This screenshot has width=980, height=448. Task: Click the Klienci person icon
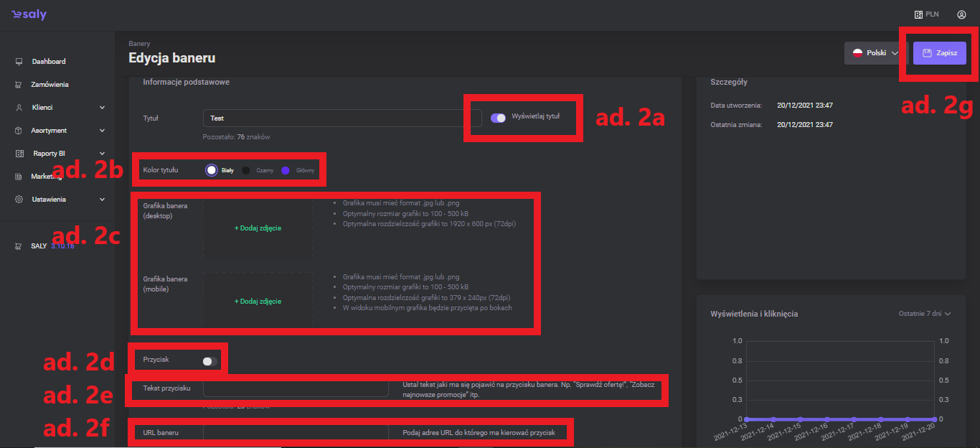[19, 108]
